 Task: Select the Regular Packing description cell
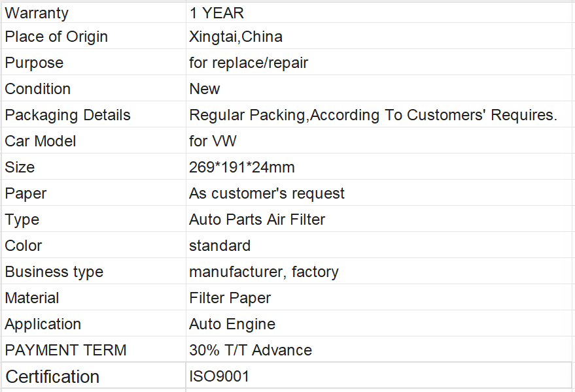click(x=379, y=115)
